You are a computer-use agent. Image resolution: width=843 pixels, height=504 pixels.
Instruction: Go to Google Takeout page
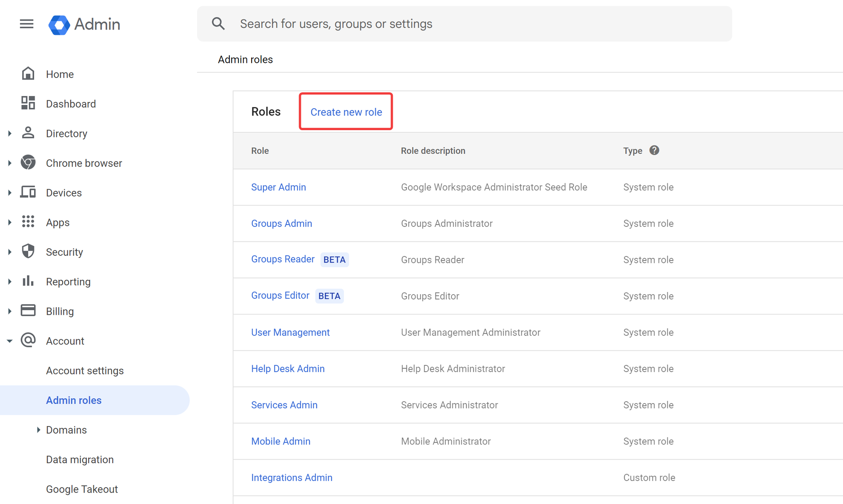pyautogui.click(x=82, y=489)
